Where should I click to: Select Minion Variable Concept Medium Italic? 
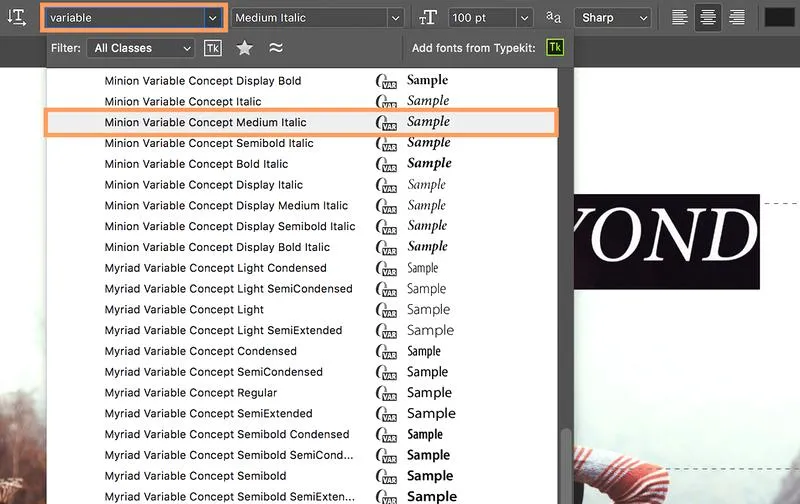tap(205, 123)
